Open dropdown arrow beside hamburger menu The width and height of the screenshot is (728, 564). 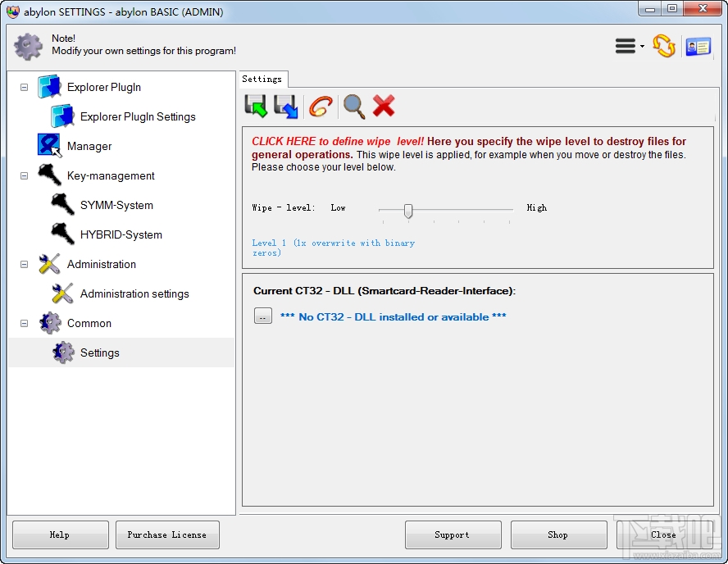[642, 46]
